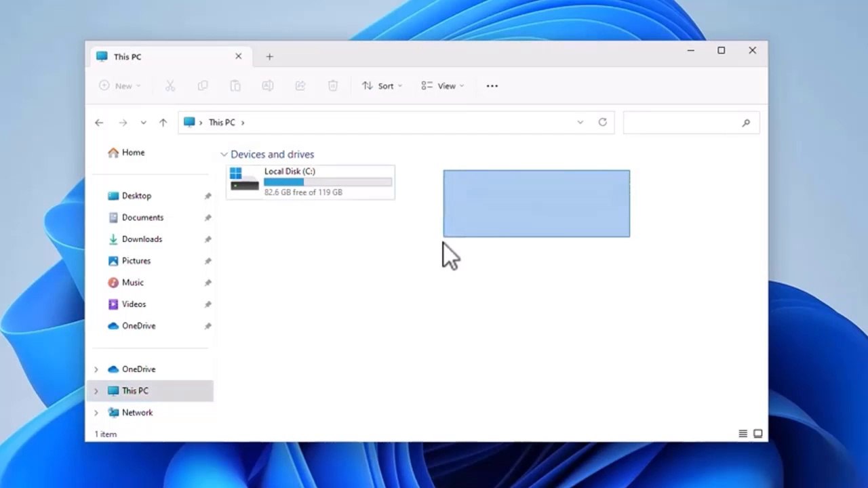Navigate to Network in the sidebar
The height and width of the screenshot is (488, 868).
tap(137, 412)
